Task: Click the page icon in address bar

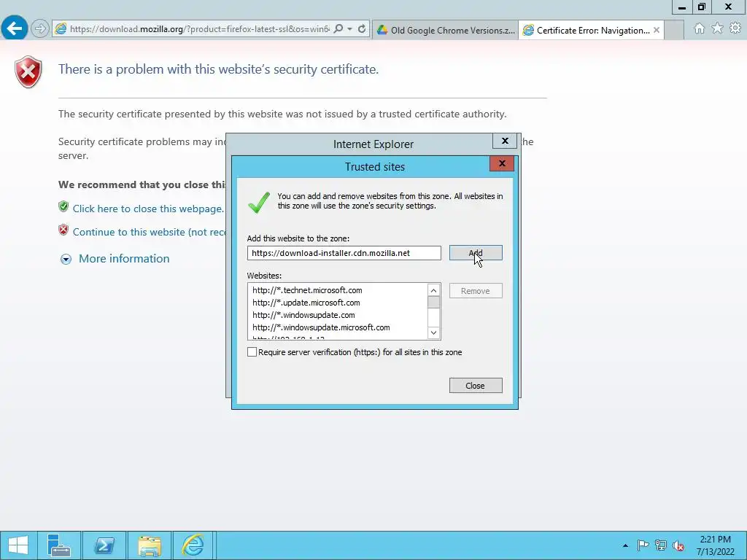Action: pyautogui.click(x=61, y=29)
